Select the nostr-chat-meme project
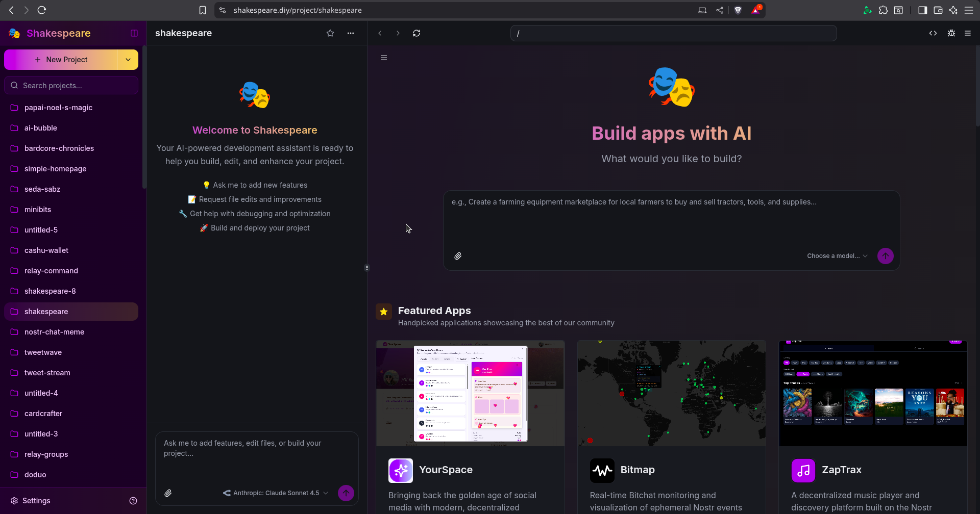The image size is (980, 514). (x=54, y=332)
